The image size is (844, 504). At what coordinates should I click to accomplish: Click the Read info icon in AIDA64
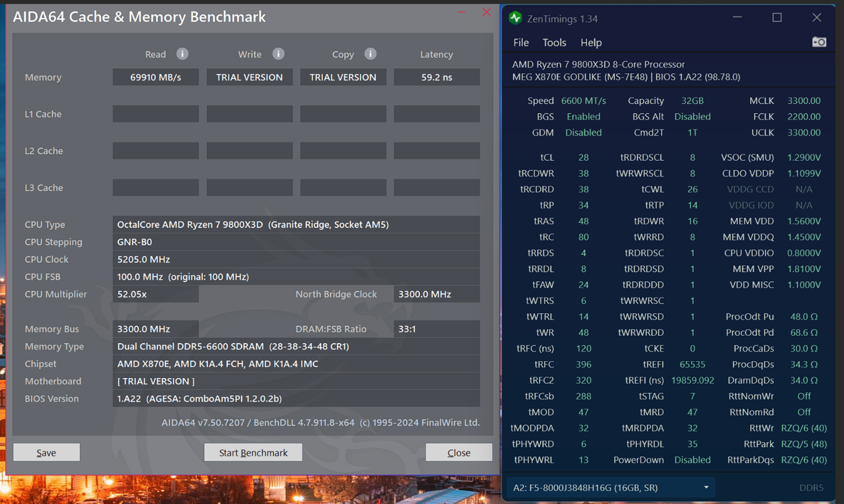coord(183,54)
